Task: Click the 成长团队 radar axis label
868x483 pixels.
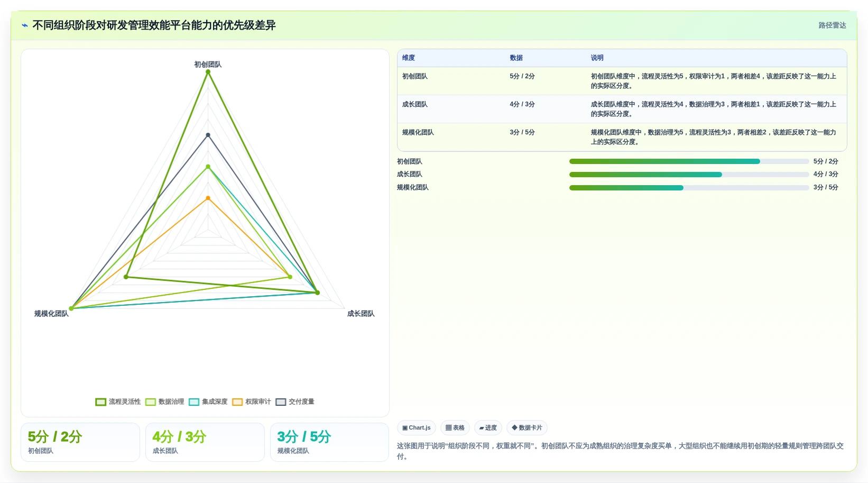Action: (x=361, y=314)
